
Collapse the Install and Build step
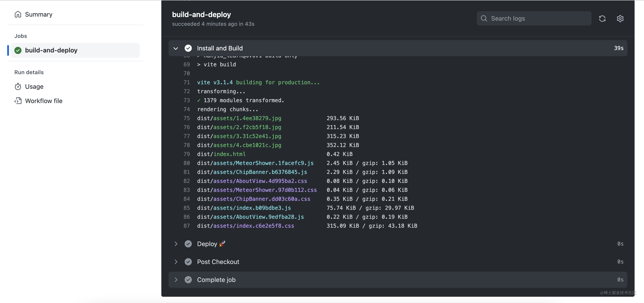(175, 48)
